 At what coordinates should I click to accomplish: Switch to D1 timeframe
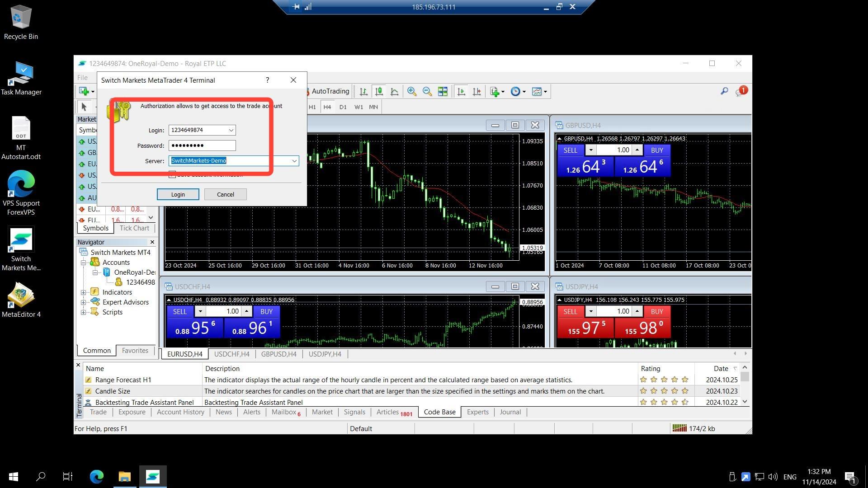(343, 107)
